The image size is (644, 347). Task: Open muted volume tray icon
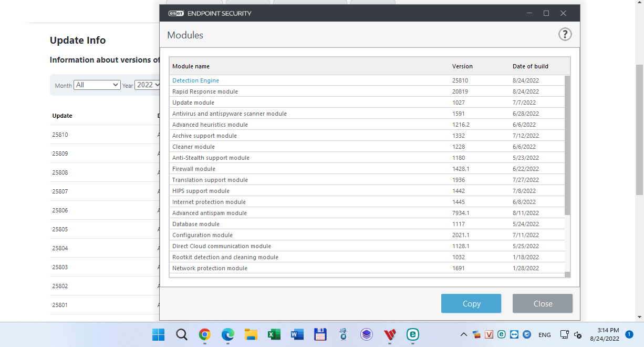coord(577,334)
